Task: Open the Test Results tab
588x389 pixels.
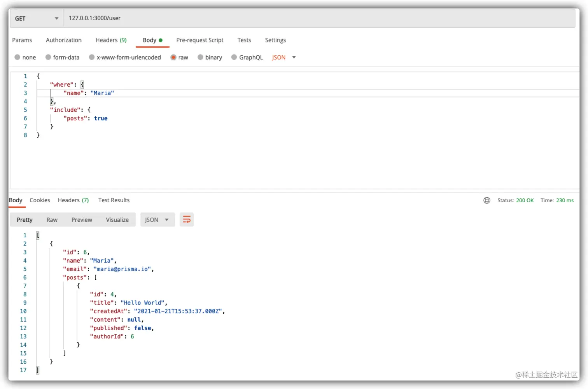Action: [114, 200]
